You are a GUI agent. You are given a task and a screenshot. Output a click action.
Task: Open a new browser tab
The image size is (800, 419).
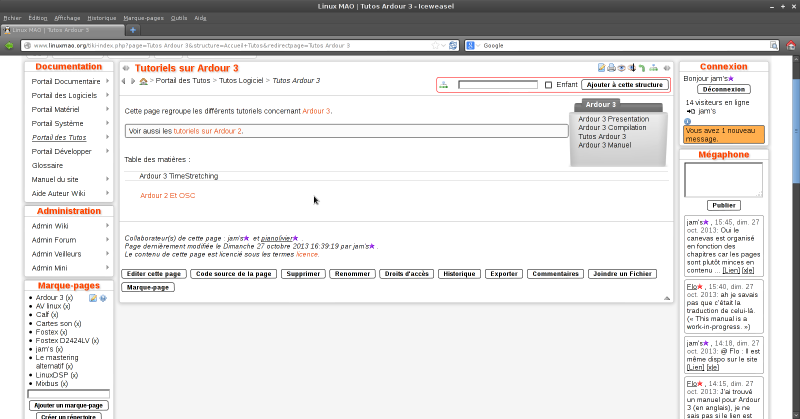click(133, 30)
